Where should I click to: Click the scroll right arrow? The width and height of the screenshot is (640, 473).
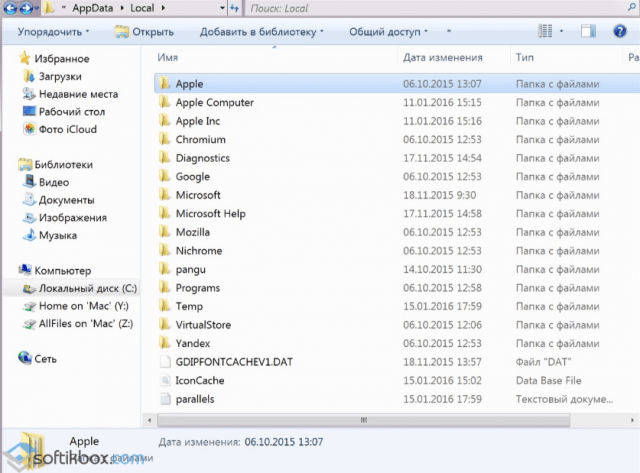pos(632,420)
